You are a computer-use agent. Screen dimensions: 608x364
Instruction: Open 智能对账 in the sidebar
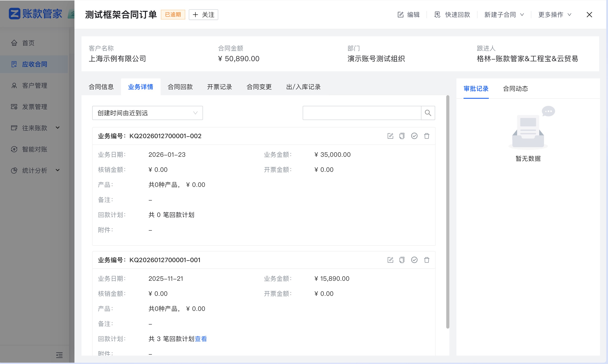point(34,149)
